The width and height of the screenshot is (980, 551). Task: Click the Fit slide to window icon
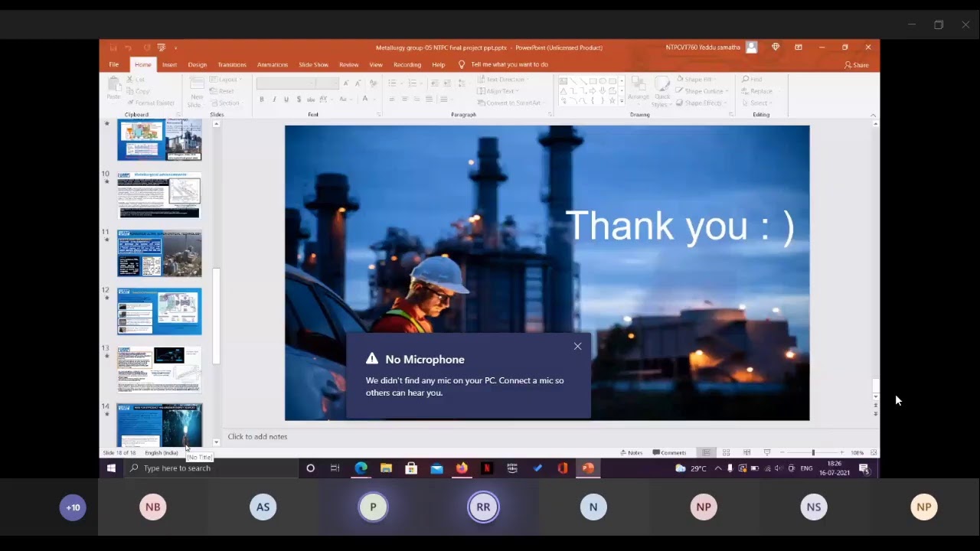tap(874, 452)
